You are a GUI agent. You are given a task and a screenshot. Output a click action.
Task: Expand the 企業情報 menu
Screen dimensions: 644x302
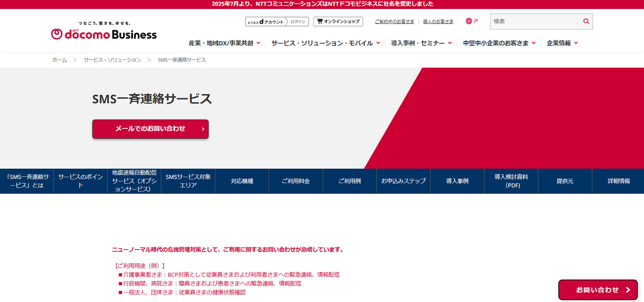pos(562,43)
